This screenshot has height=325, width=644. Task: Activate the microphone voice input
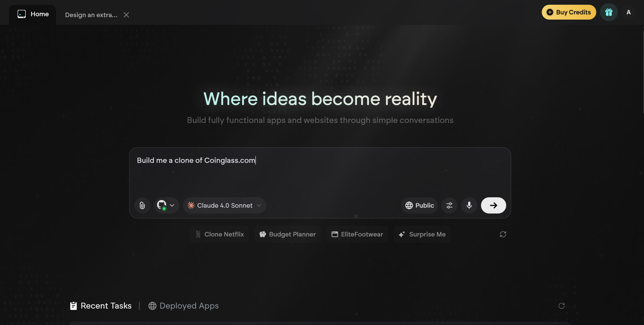[469, 206]
